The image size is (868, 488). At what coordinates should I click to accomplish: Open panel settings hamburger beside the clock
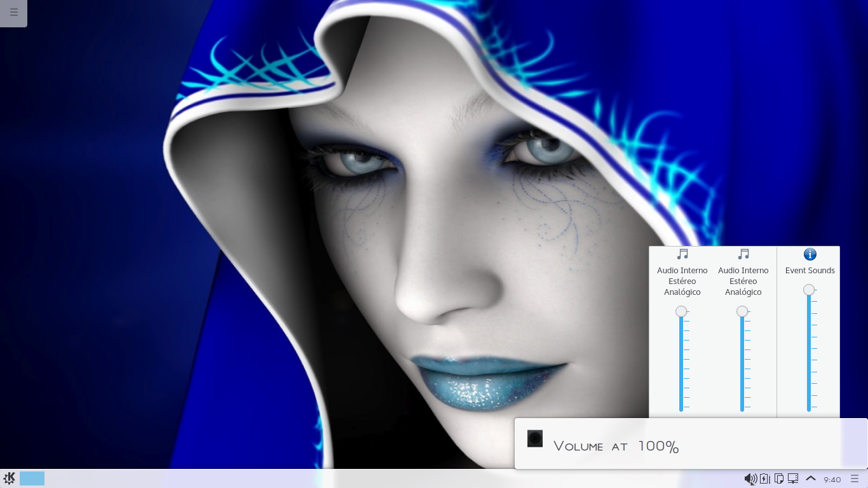(x=855, y=479)
